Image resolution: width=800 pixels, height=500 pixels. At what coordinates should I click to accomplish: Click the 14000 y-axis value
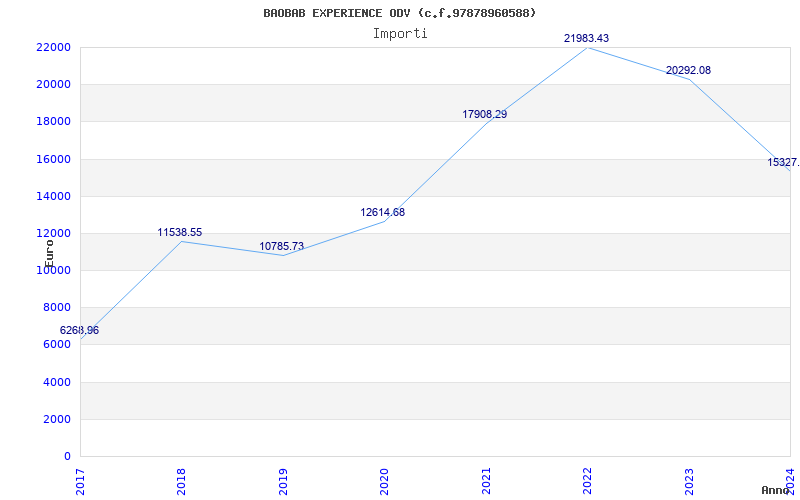pos(53,196)
